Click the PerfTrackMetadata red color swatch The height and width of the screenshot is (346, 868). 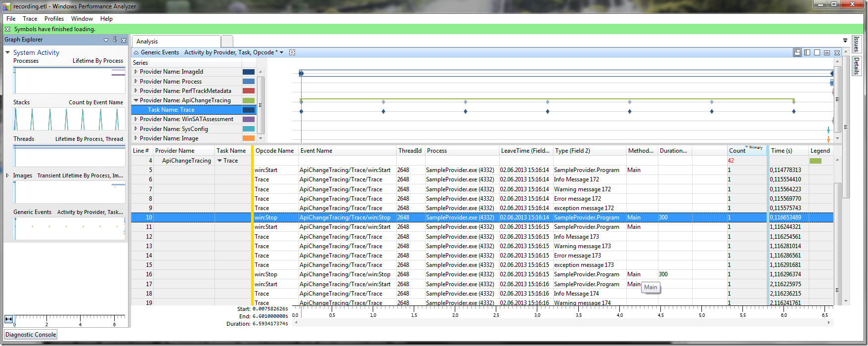(249, 91)
